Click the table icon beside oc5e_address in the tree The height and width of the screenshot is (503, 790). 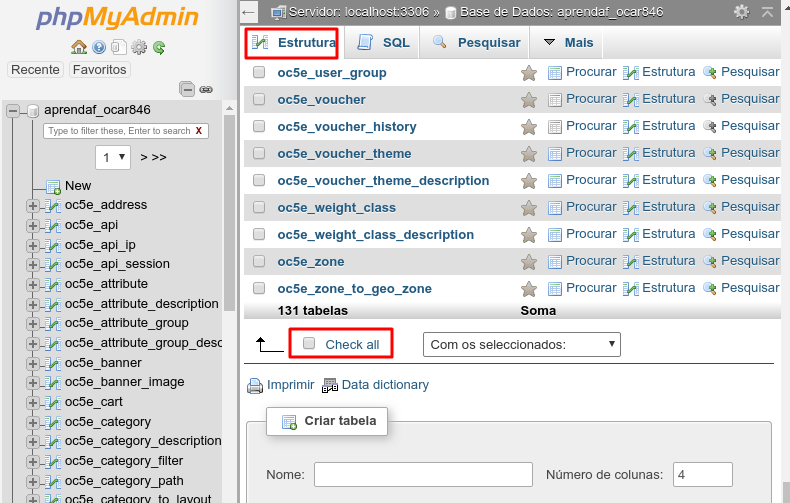click(x=53, y=206)
